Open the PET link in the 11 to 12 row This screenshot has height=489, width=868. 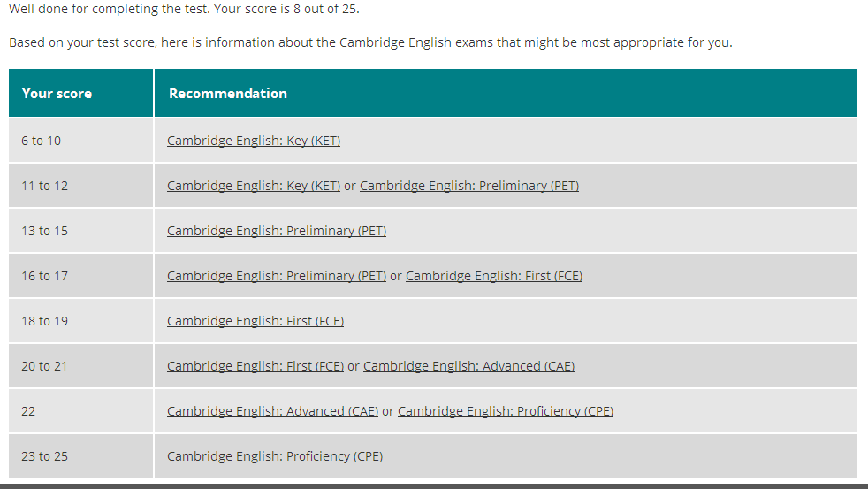tap(469, 186)
